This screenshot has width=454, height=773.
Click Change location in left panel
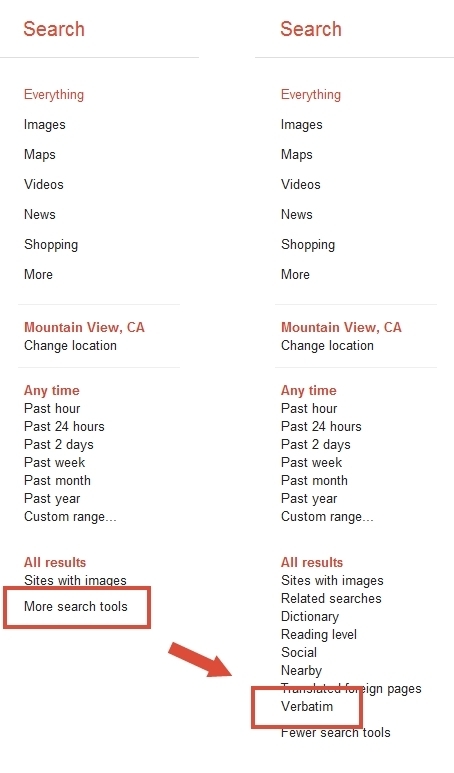point(70,346)
